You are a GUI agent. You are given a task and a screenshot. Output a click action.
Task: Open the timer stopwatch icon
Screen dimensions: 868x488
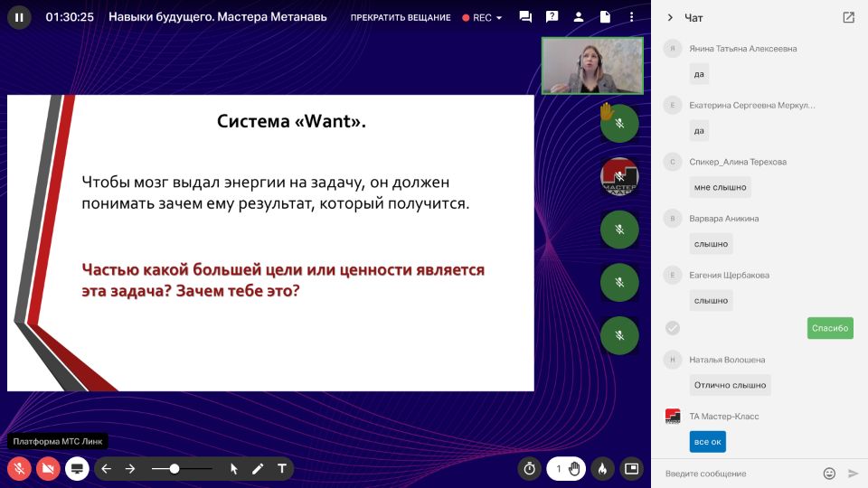pos(530,469)
